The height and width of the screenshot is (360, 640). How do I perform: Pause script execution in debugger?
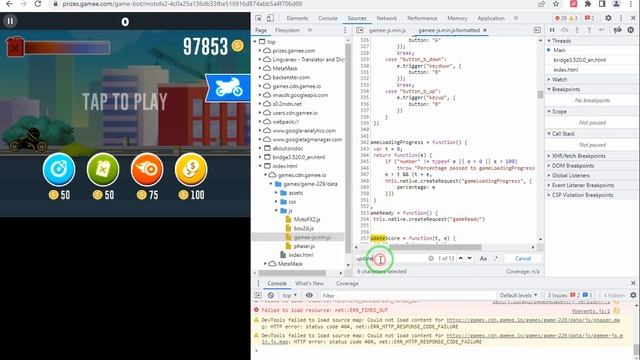pos(552,30)
